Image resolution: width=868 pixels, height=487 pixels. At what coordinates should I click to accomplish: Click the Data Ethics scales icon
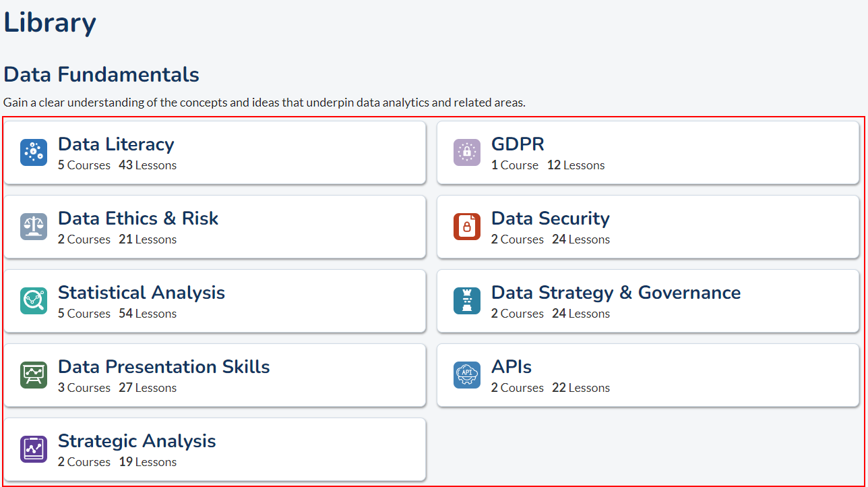(34, 227)
